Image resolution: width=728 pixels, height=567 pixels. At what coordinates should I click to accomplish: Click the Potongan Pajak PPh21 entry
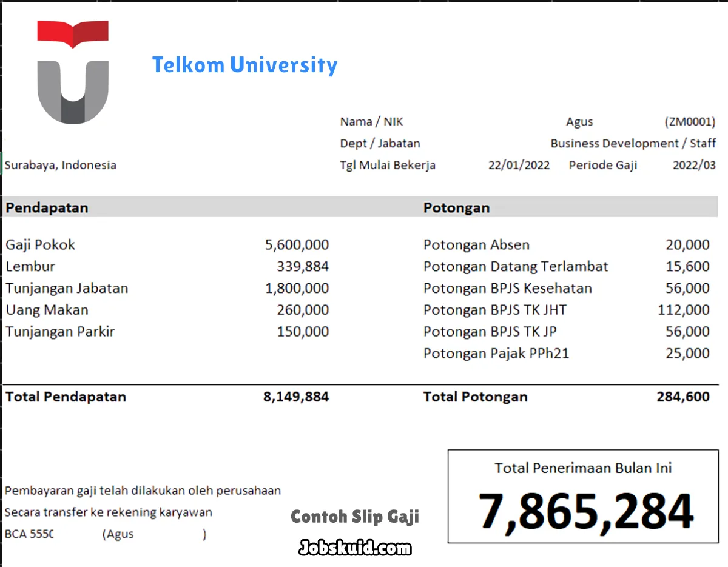(x=496, y=353)
